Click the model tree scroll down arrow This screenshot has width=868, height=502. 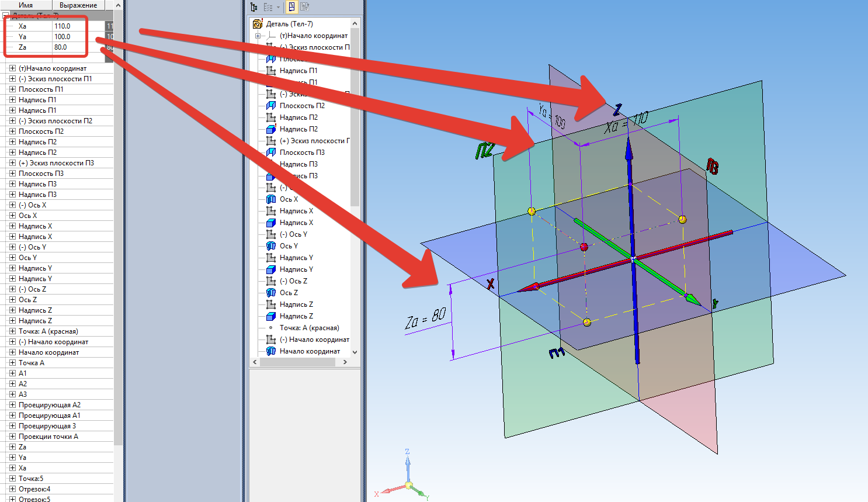coord(355,352)
